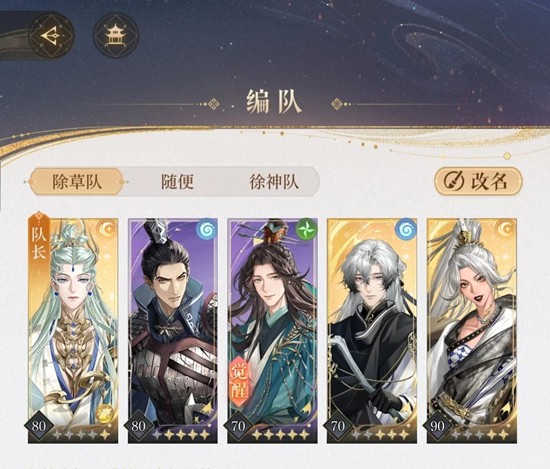The height and width of the screenshot is (469, 550).
Task: Click the 队长 captain badge
Action: 39,242
